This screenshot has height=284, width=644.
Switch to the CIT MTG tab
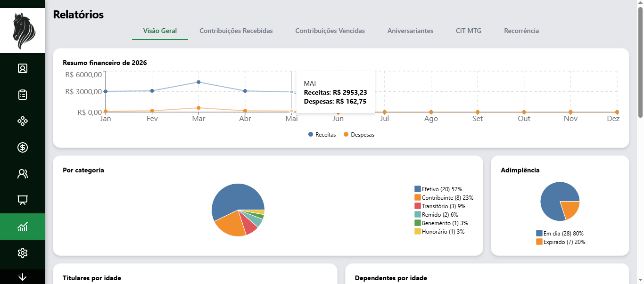coord(469,31)
